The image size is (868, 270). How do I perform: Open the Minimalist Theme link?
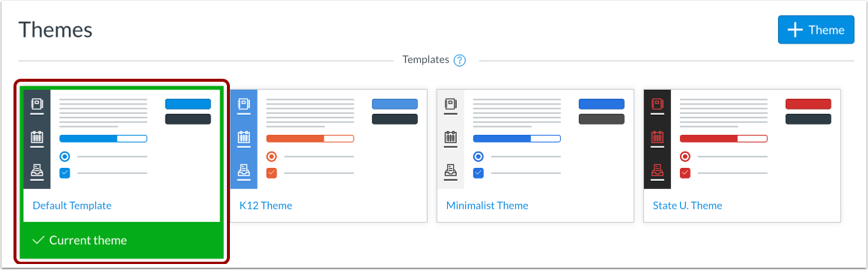(487, 205)
